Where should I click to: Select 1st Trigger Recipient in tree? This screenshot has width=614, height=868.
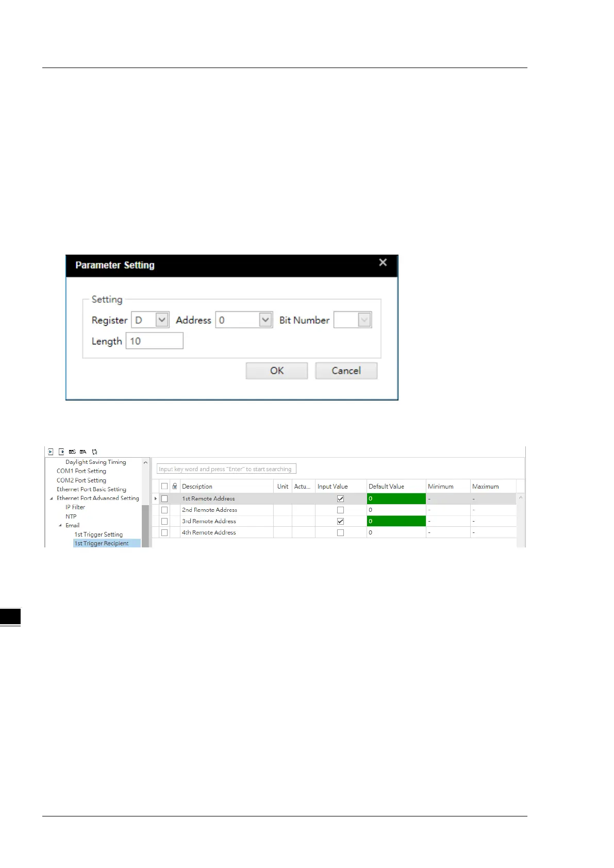[x=107, y=543]
